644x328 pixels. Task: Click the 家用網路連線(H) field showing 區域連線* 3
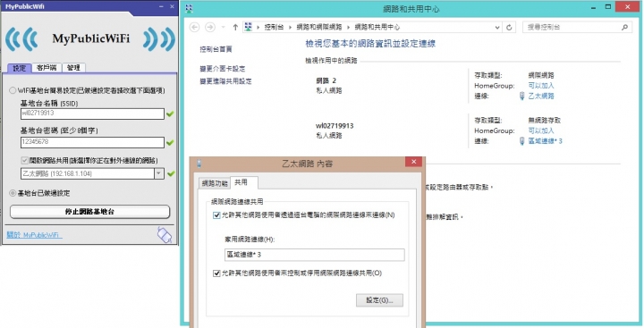tap(315, 255)
